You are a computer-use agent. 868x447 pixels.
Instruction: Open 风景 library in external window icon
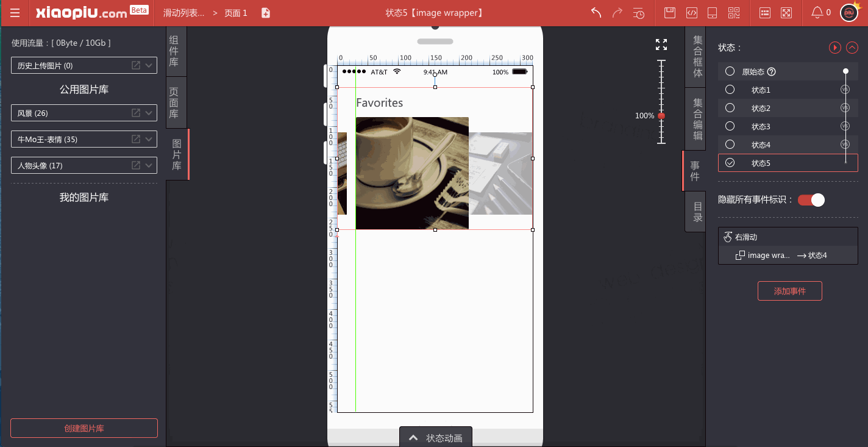pyautogui.click(x=136, y=113)
